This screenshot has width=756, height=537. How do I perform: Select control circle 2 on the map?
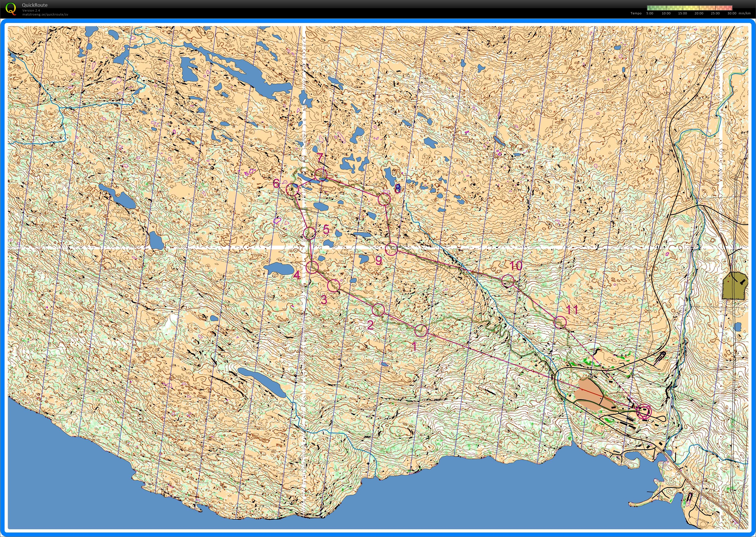[378, 310]
